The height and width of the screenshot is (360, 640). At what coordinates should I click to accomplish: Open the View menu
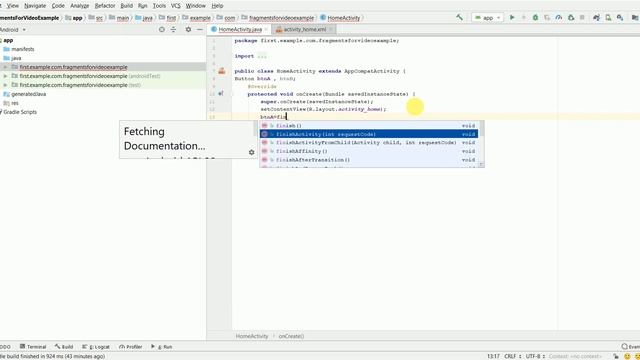click(13, 6)
